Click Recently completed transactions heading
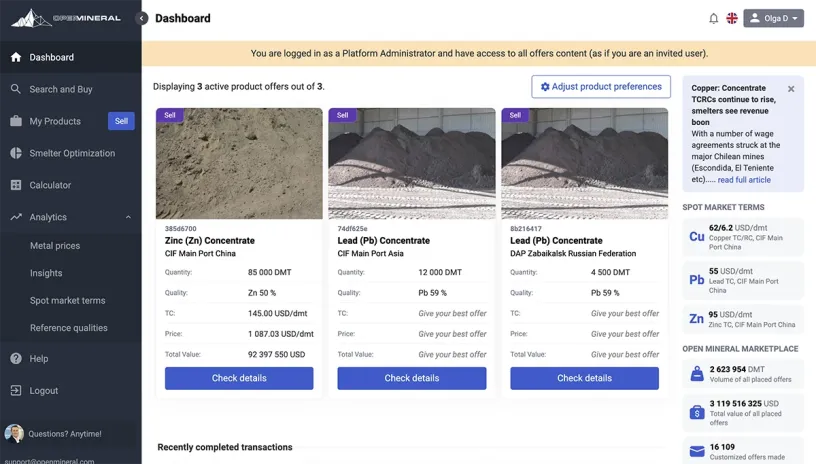816x464 pixels. pyautogui.click(x=225, y=447)
